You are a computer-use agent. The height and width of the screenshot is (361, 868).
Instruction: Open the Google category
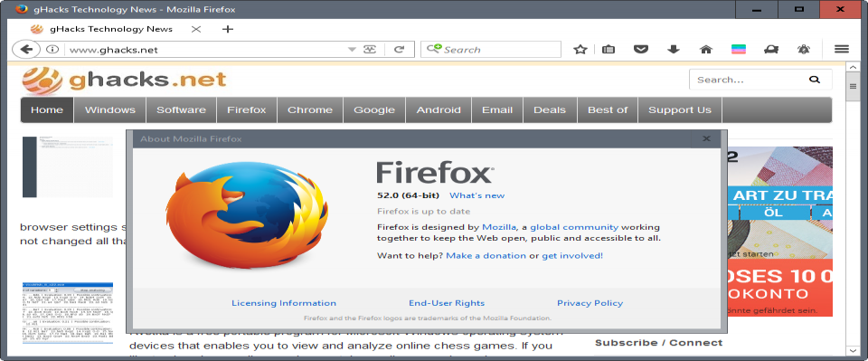point(374,109)
